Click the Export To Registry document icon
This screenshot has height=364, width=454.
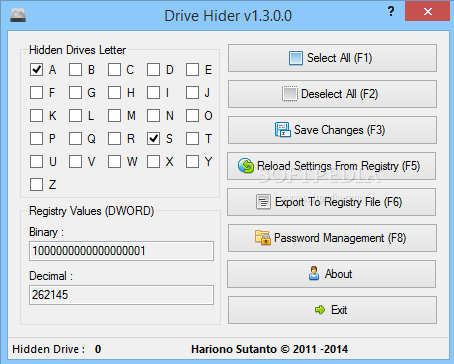(x=263, y=202)
